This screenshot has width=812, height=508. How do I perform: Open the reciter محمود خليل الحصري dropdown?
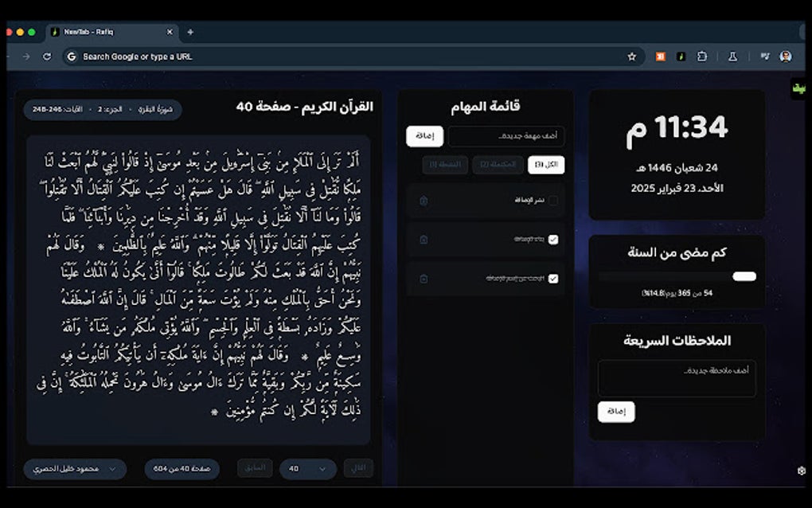pyautogui.click(x=75, y=469)
